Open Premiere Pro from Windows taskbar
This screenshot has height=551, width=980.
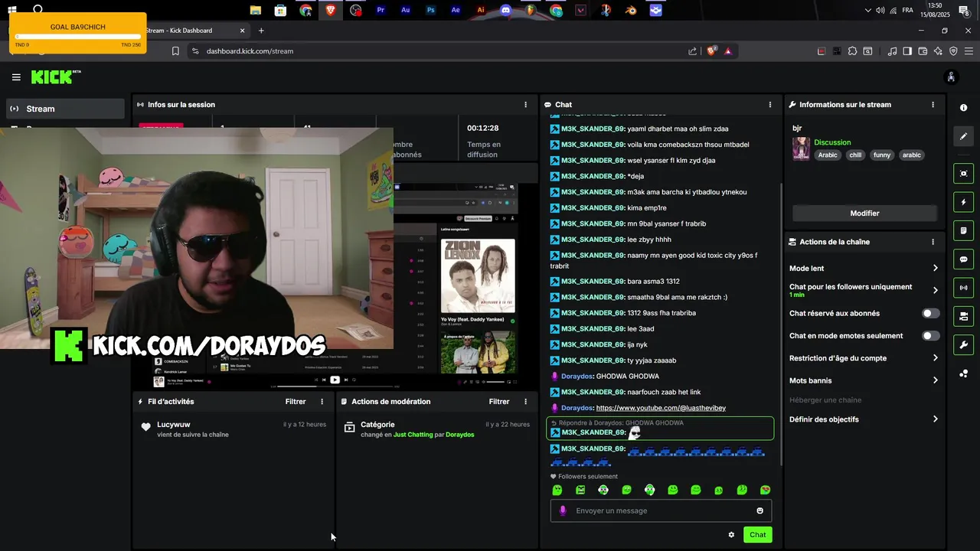[381, 11]
